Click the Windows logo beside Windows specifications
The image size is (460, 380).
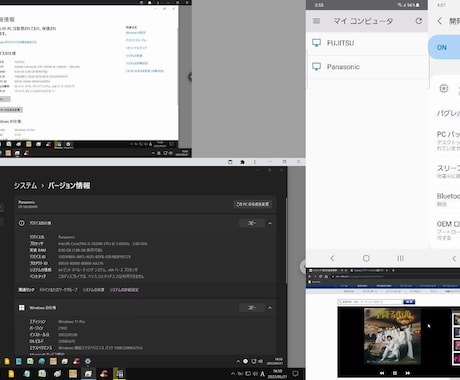22,308
